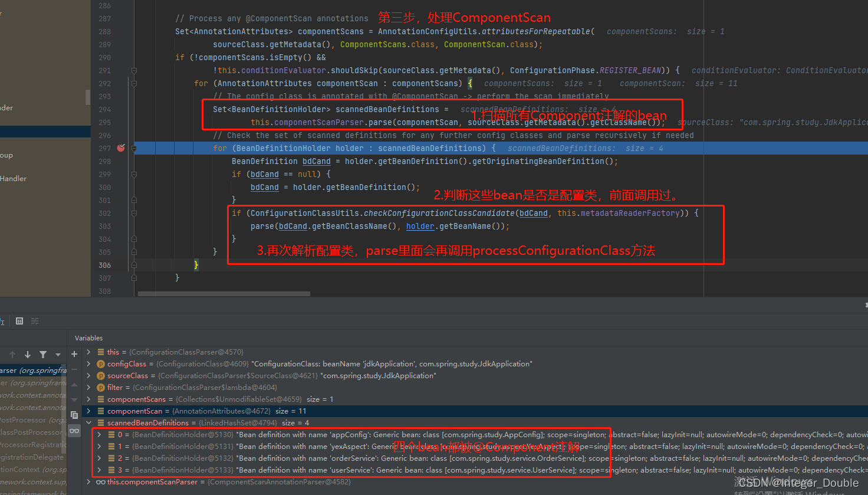Click checkConfigurationClassCandidate method call
868x495 pixels.
point(439,213)
